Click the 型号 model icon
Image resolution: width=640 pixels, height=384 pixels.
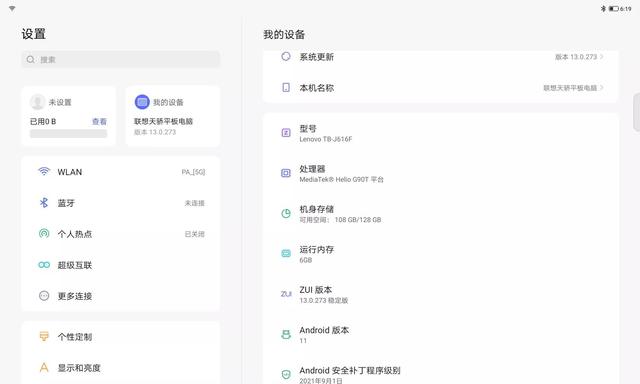[286, 133]
